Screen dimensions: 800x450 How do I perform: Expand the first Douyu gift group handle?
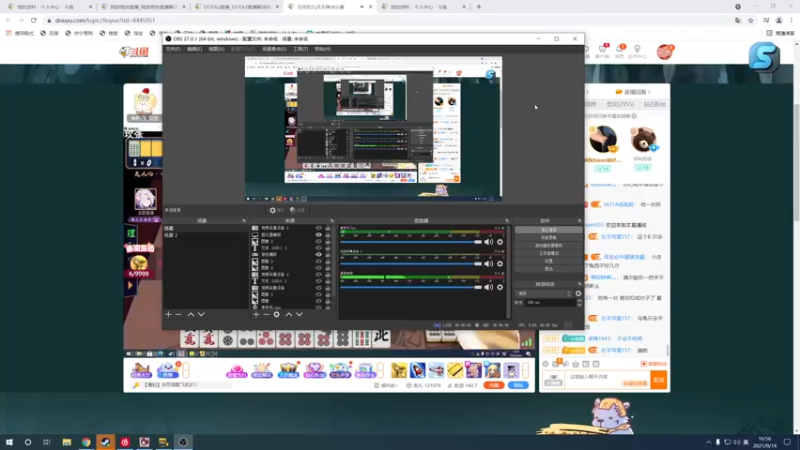[186, 370]
